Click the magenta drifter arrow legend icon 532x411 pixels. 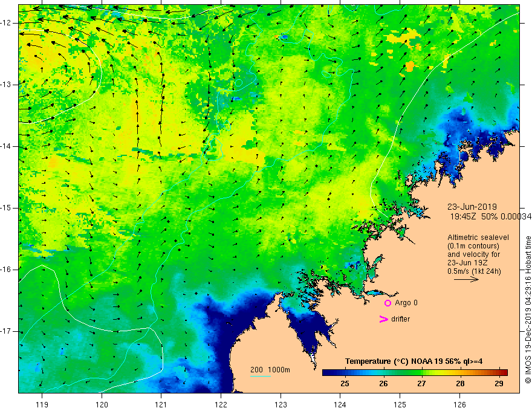(x=383, y=319)
